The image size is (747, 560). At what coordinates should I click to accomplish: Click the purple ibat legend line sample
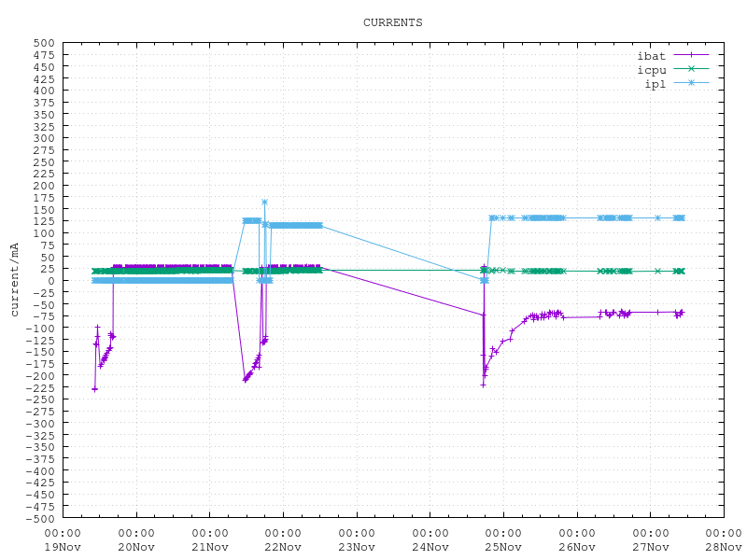[x=691, y=55]
